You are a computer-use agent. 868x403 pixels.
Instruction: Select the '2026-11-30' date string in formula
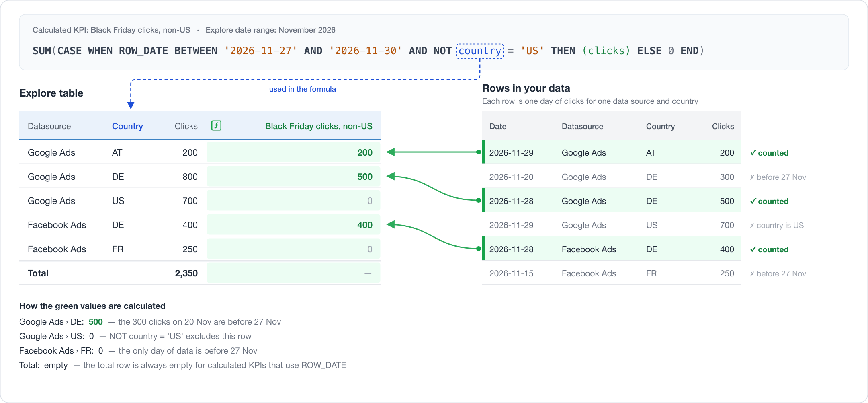(x=366, y=51)
